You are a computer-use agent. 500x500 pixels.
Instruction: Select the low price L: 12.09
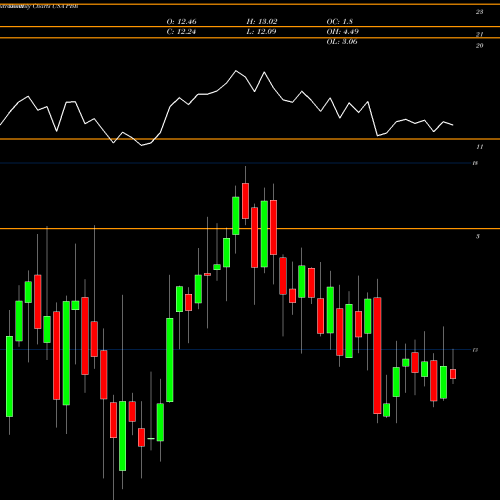click(261, 32)
